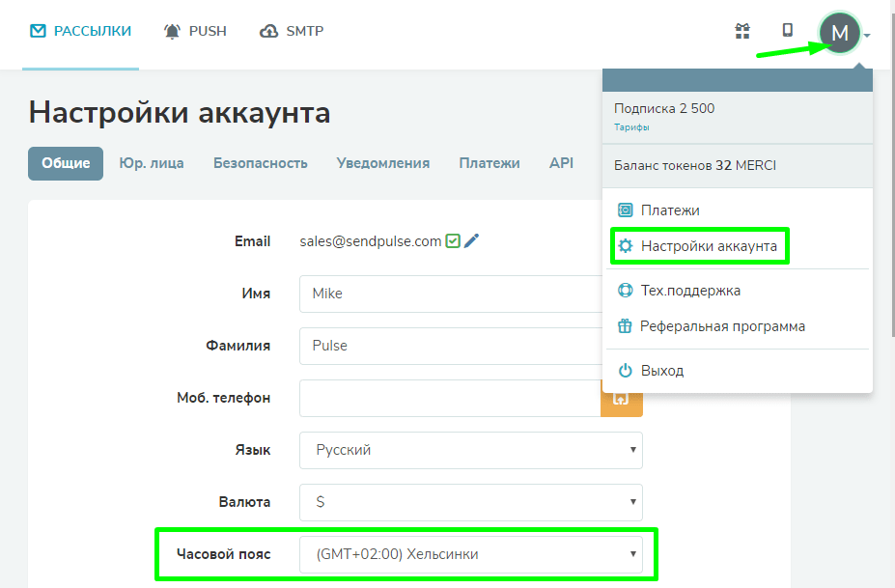The height and width of the screenshot is (588, 895).
Task: Switch to the Уведомления tab
Action: click(383, 163)
